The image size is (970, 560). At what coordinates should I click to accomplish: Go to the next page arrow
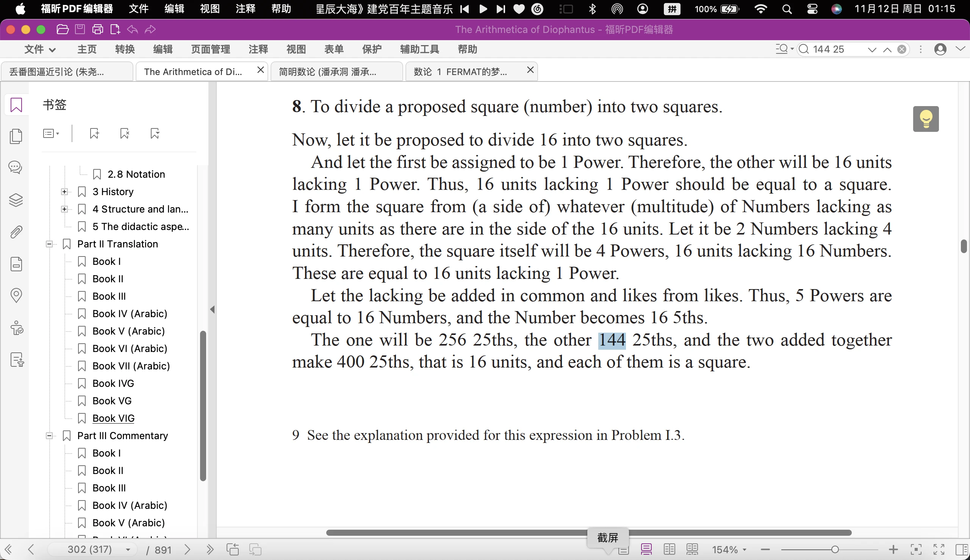(x=187, y=549)
